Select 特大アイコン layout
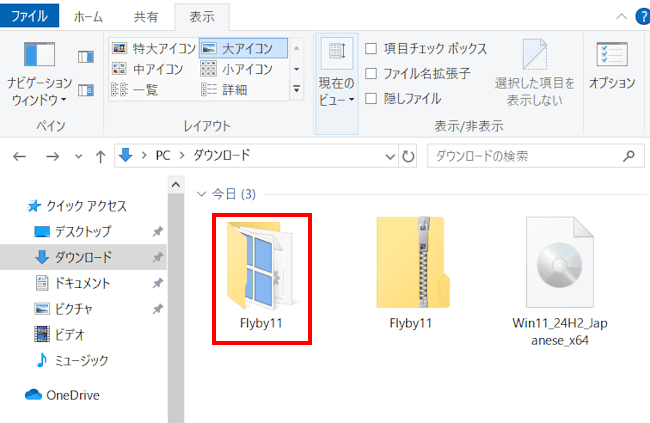Screen dimensions: 650x423 154,49
